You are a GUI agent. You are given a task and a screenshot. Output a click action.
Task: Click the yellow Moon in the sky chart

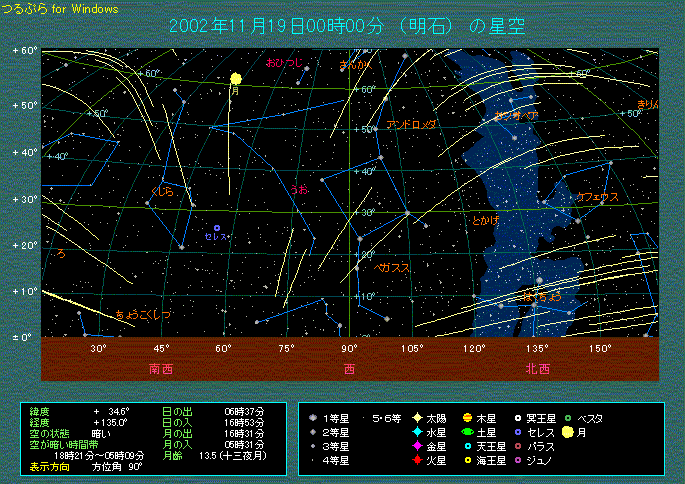click(236, 78)
